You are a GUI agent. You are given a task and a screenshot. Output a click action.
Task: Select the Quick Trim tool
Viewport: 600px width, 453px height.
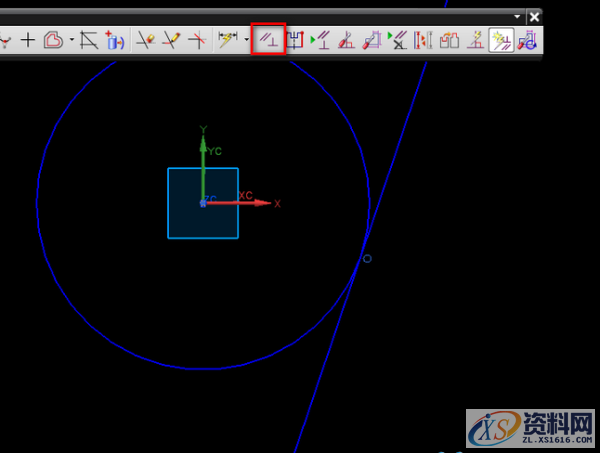click(x=146, y=41)
